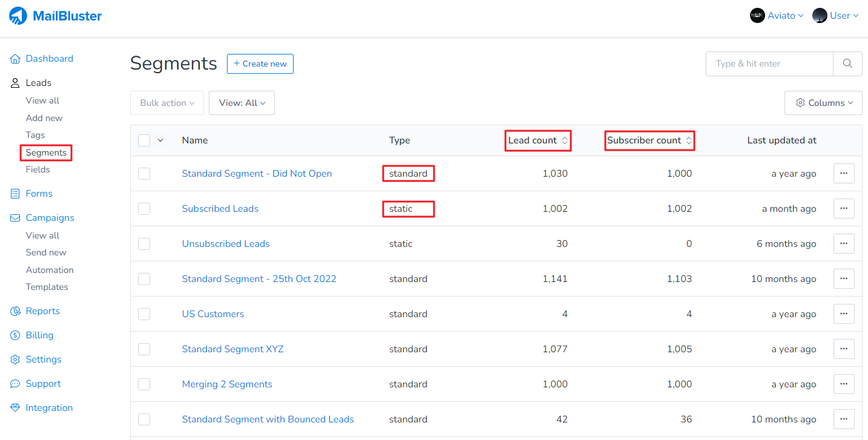Open the Dashboard home icon
868x440 pixels.
15,59
